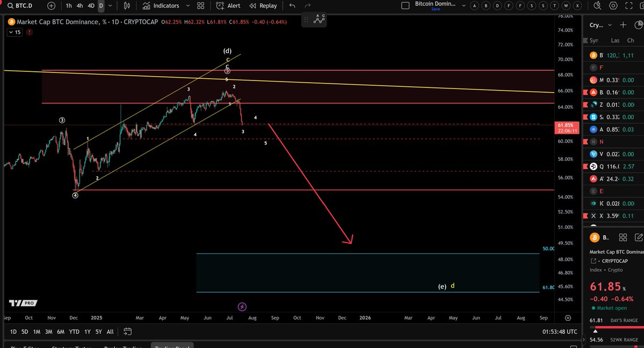Click the purple lightning event marker
The image size is (644, 348).
coord(242,307)
